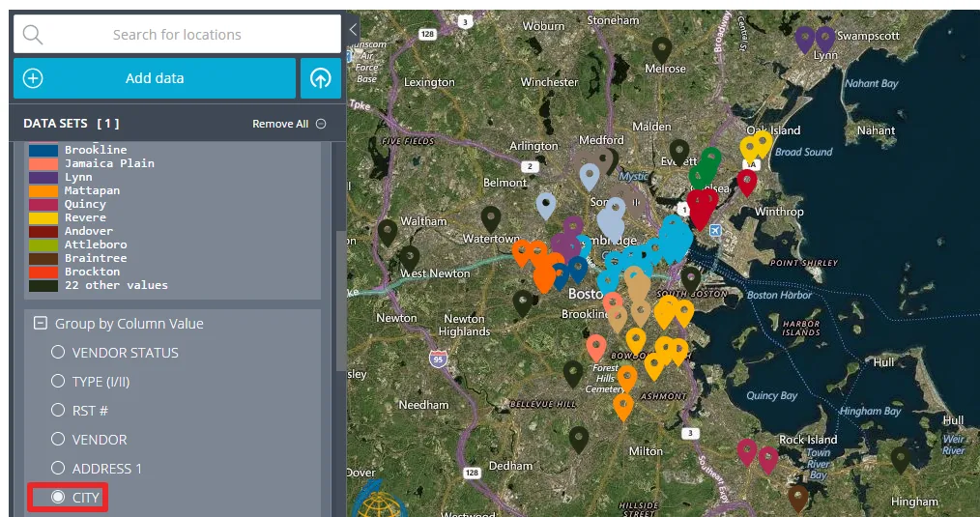This screenshot has width=980, height=517.
Task: Click the dark pin near Dedham
Action: click(x=579, y=438)
